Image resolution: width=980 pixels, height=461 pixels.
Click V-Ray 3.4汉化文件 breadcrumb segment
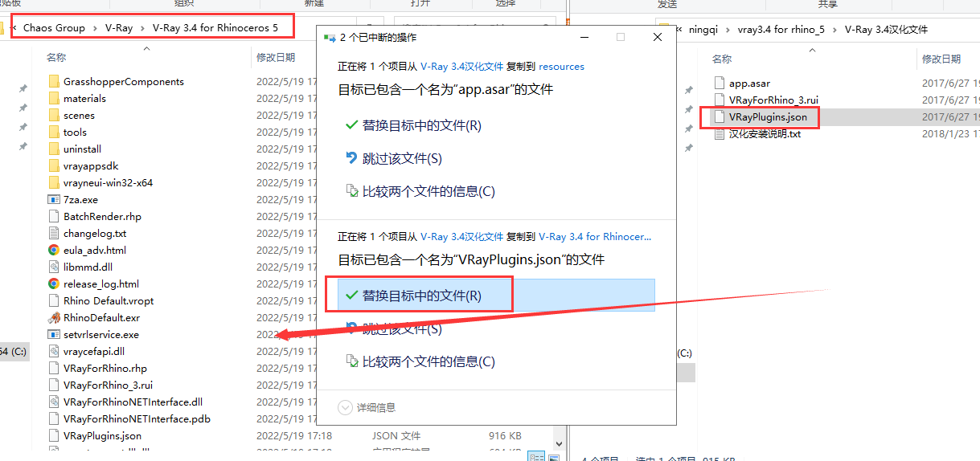[x=886, y=29]
